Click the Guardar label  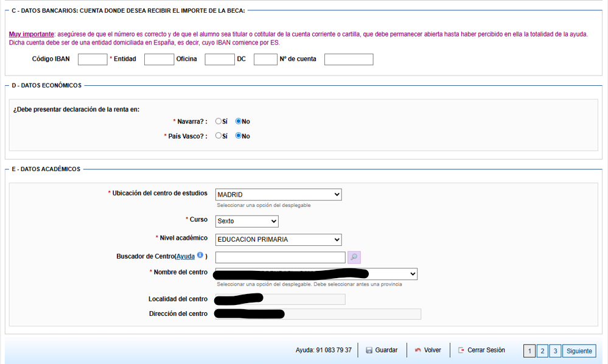click(x=386, y=350)
